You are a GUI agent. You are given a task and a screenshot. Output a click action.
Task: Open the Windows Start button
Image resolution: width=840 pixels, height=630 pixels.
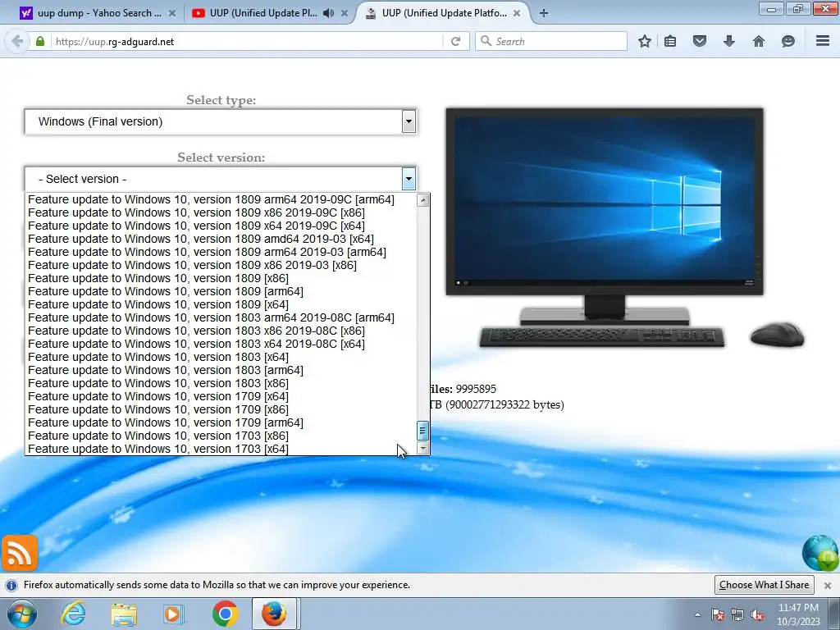[22, 614]
